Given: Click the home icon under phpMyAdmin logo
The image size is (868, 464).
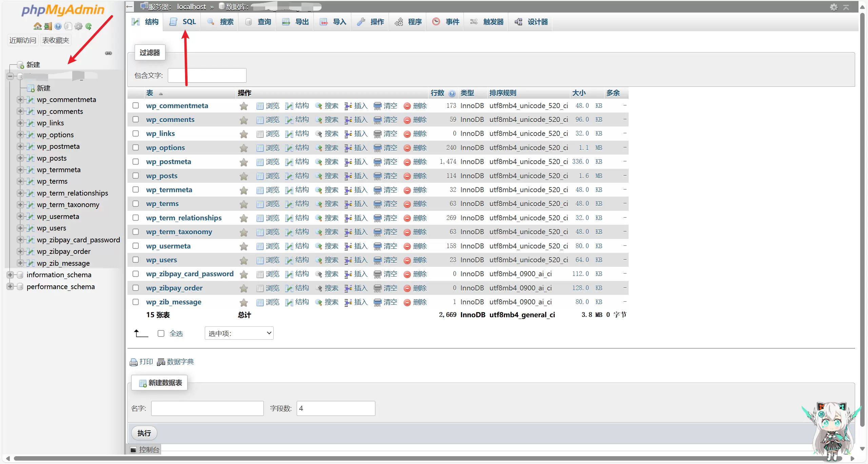Looking at the screenshot, I should coord(37,26).
